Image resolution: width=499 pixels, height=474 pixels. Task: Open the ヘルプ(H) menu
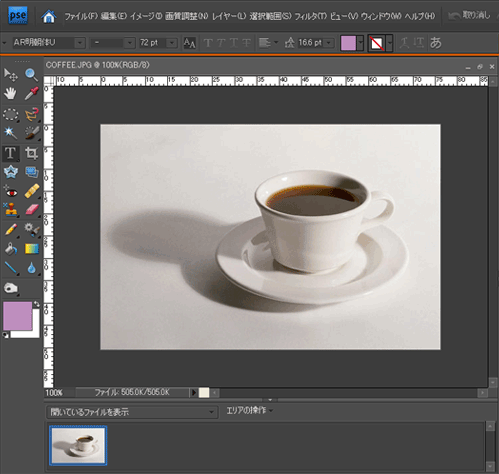420,16
